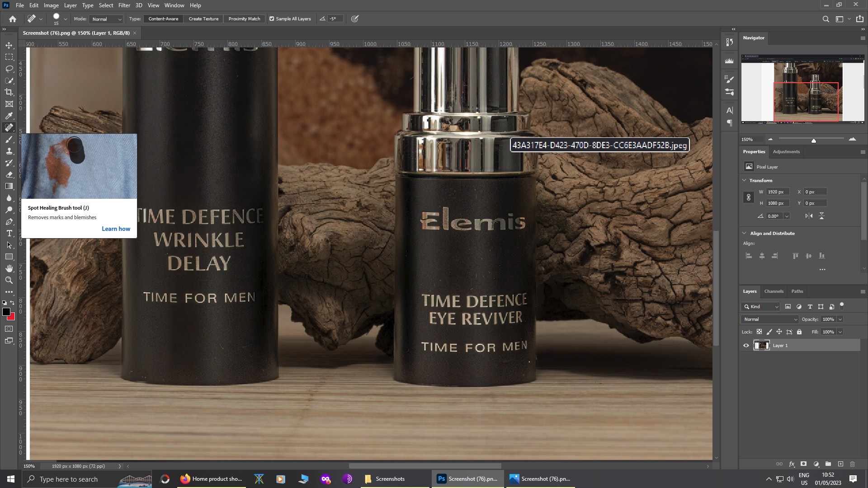The image size is (868, 488).
Task: Open the layer blend mode dropdown
Action: [770, 319]
